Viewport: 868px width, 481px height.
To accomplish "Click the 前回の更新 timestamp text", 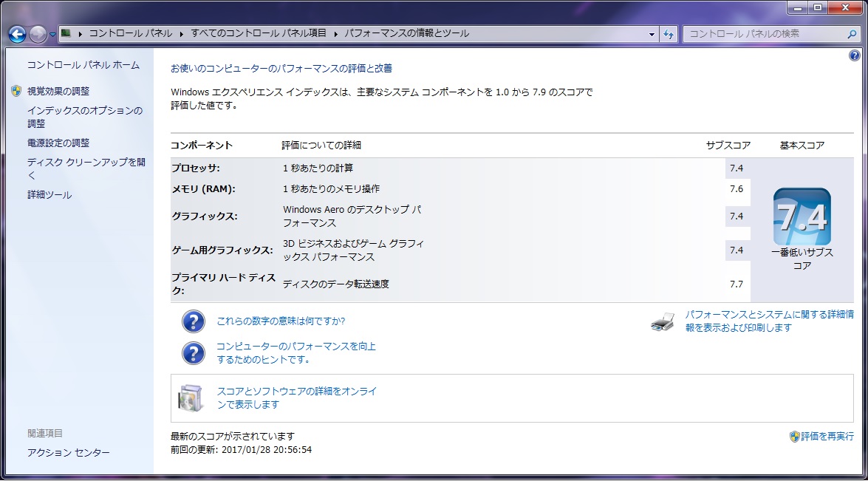I will 242,450.
